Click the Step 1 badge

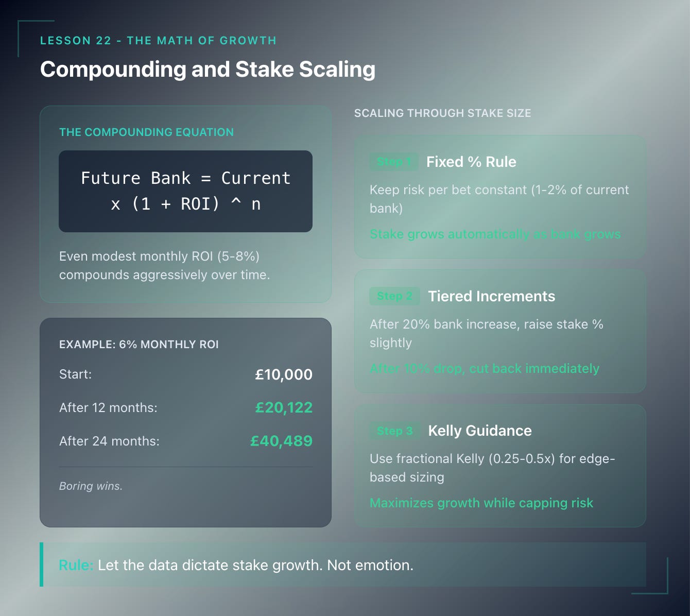[394, 162]
